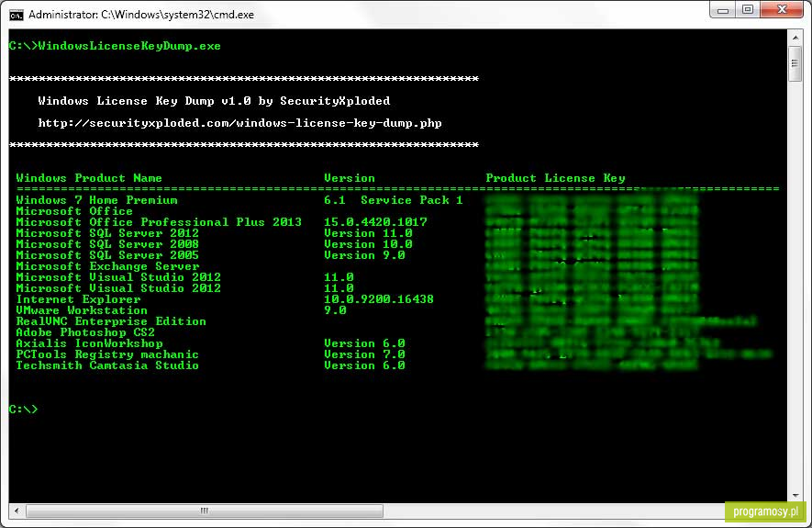
Task: Click version '10.0.9200.16438'
Action: pyautogui.click(x=379, y=299)
